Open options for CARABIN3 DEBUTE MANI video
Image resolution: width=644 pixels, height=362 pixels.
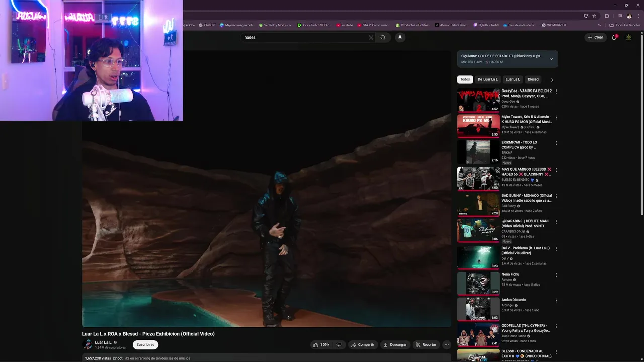pyautogui.click(x=556, y=222)
